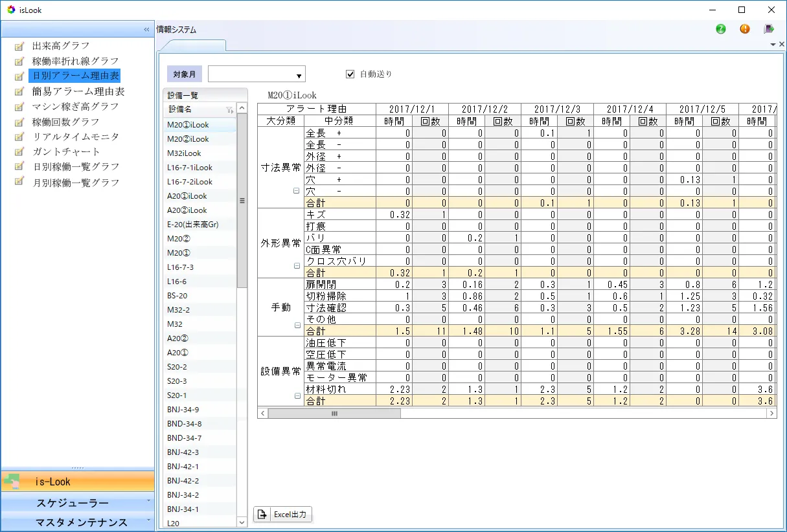Image resolution: width=787 pixels, height=532 pixels.
Task: Click the icon beside 稼働回数グラフ
Action: (x=19, y=122)
